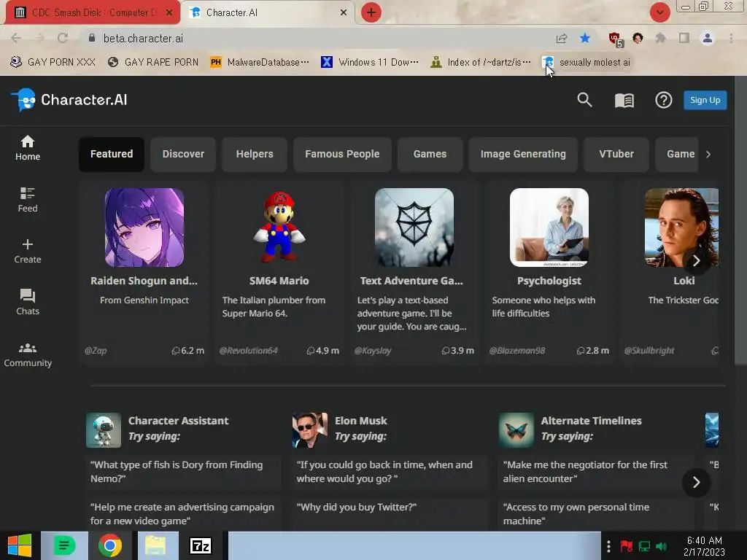Open the Famous People category tab
The height and width of the screenshot is (560, 747).
tap(342, 155)
